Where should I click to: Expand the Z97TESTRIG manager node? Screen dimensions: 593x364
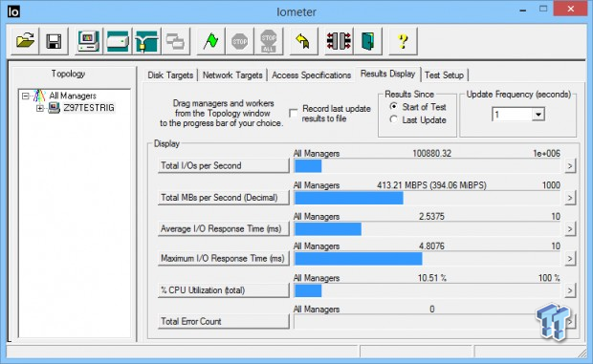pos(40,108)
